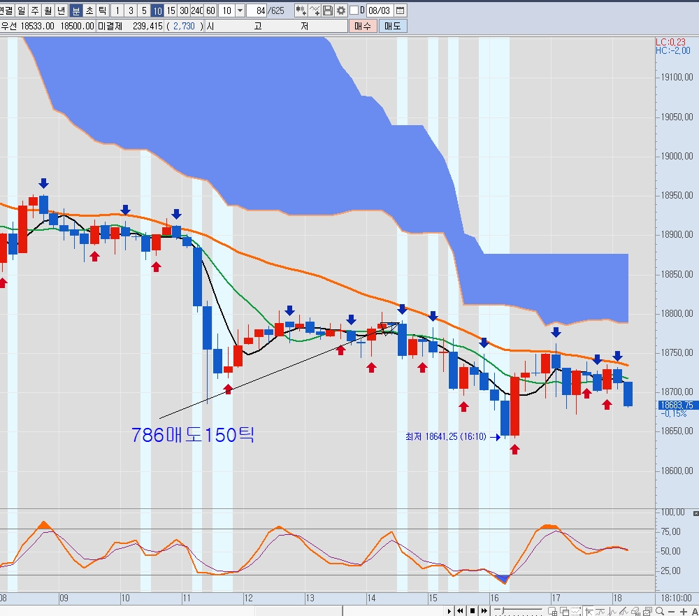Image resolution: width=699 pixels, height=616 pixels.
Task: Open the interval value dropdown arrow
Action: coord(240,10)
